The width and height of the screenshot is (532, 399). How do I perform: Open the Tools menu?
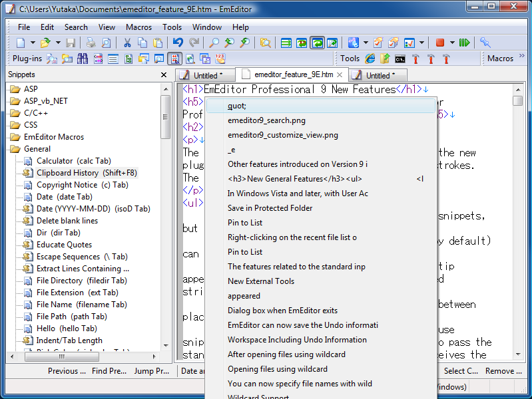[x=172, y=27]
